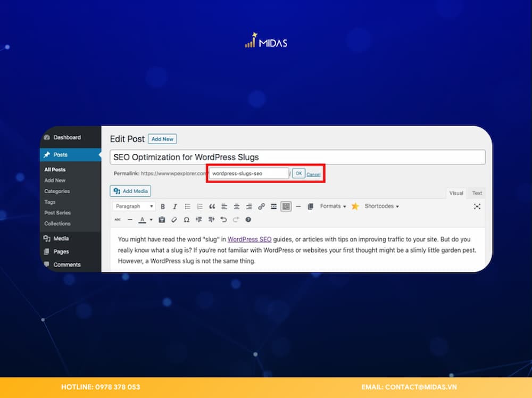
Task: Click the toolbar toggle (kitchen sink) icon
Action: (x=286, y=206)
